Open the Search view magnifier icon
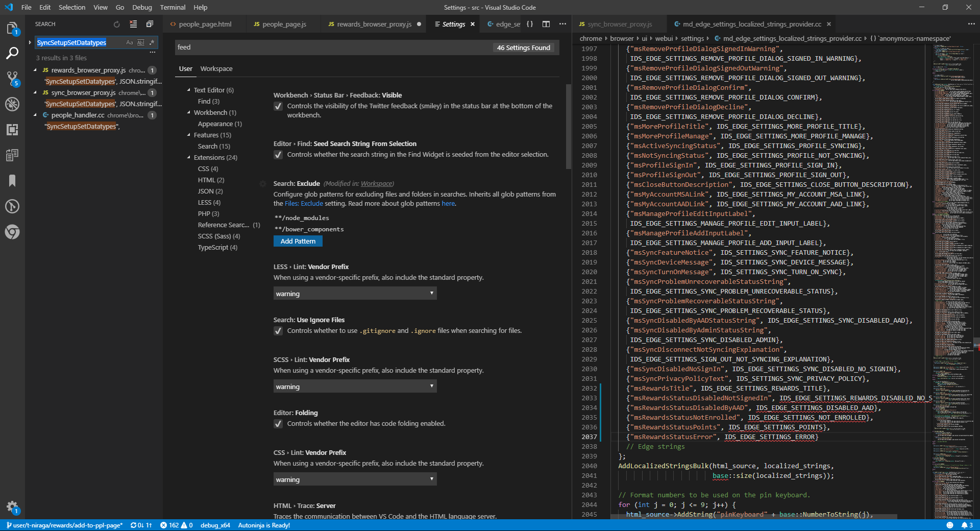The width and height of the screenshot is (980, 531). click(12, 53)
